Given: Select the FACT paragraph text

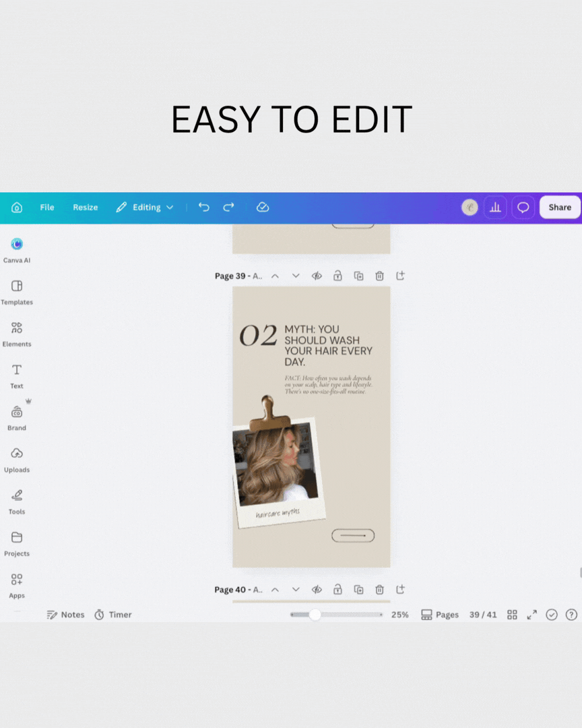Looking at the screenshot, I should tap(329, 385).
